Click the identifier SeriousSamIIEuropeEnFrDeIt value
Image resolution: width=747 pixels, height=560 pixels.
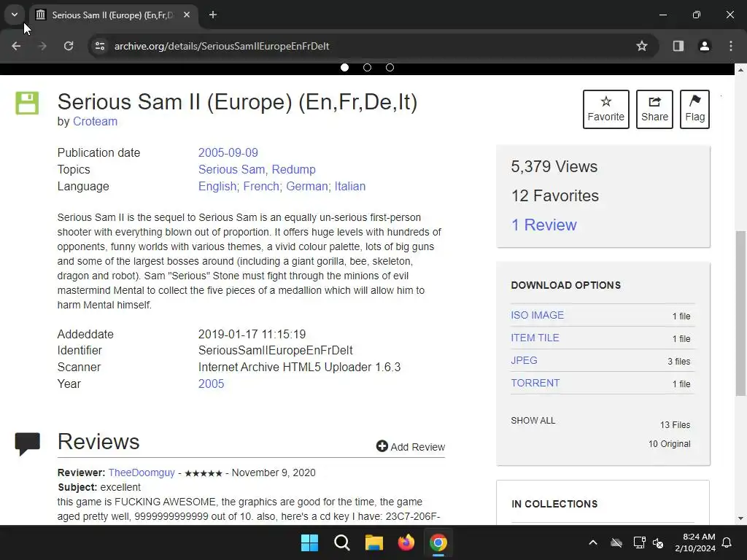click(x=275, y=351)
